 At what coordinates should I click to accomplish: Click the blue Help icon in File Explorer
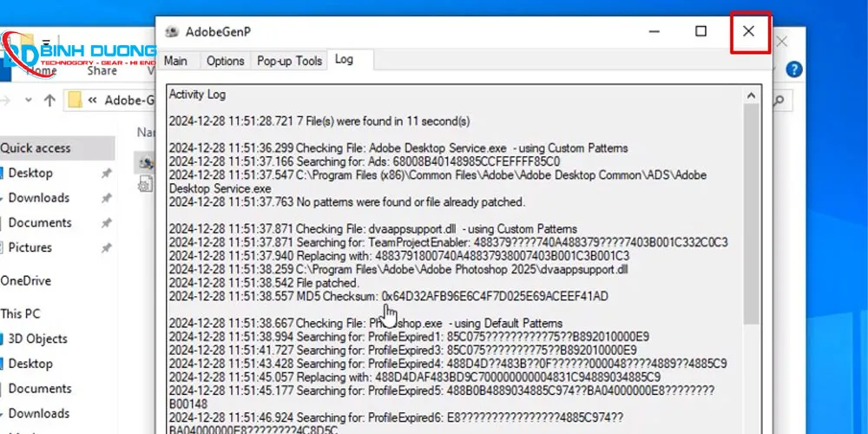click(x=793, y=69)
